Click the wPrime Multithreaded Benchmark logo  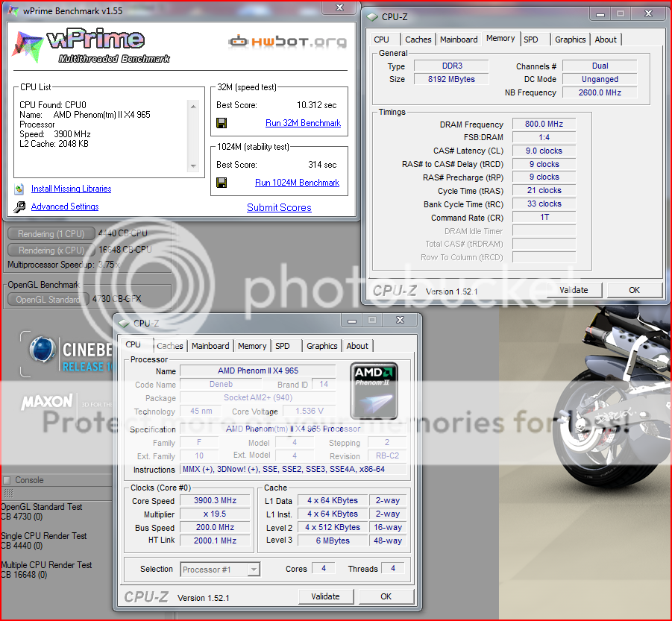pos(91,46)
